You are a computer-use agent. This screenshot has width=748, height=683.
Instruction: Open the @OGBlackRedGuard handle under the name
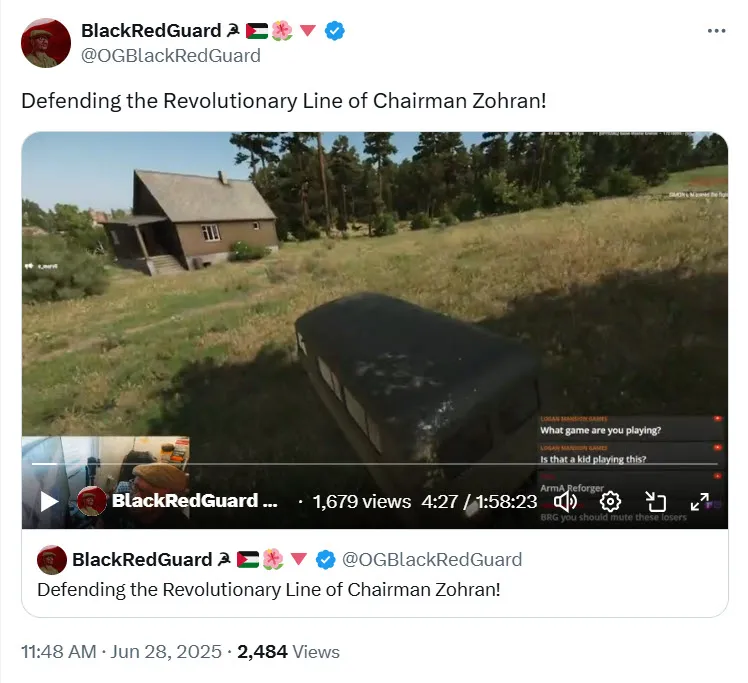171,56
